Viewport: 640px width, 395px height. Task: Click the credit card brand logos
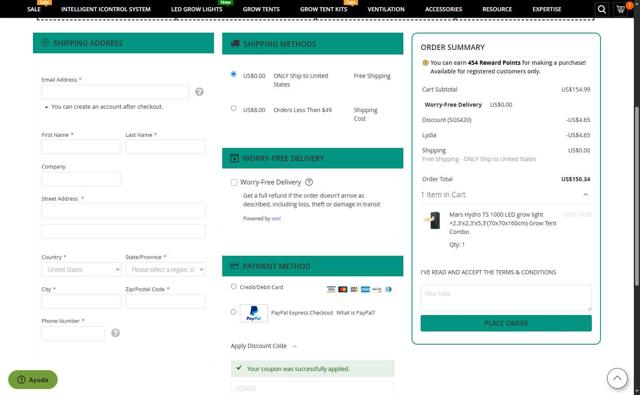pos(359,289)
